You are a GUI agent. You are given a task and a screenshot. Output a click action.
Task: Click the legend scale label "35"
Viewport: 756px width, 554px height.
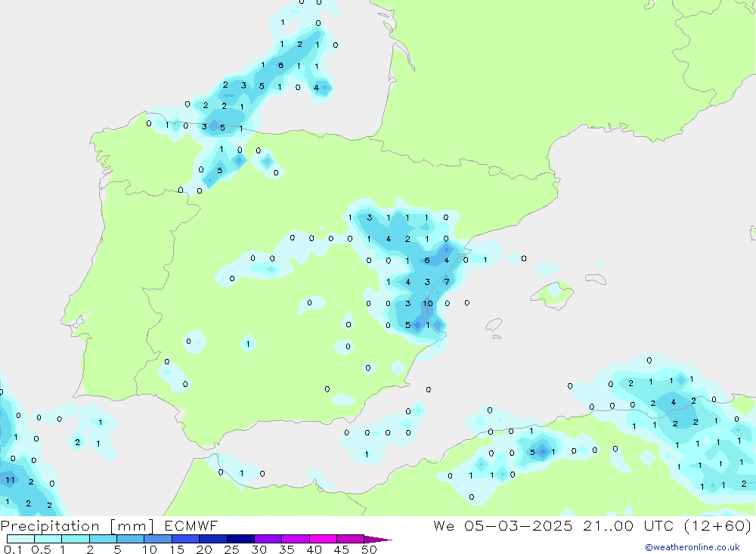287,549
